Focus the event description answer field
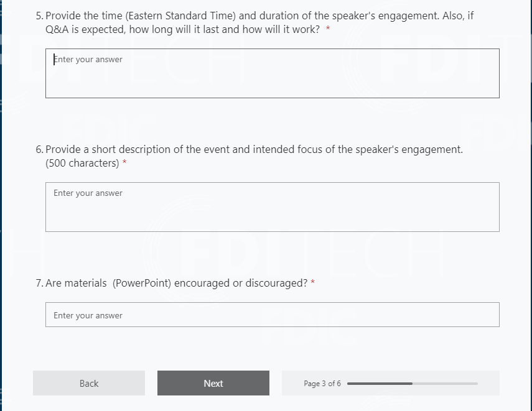The image size is (532, 411). (272, 207)
